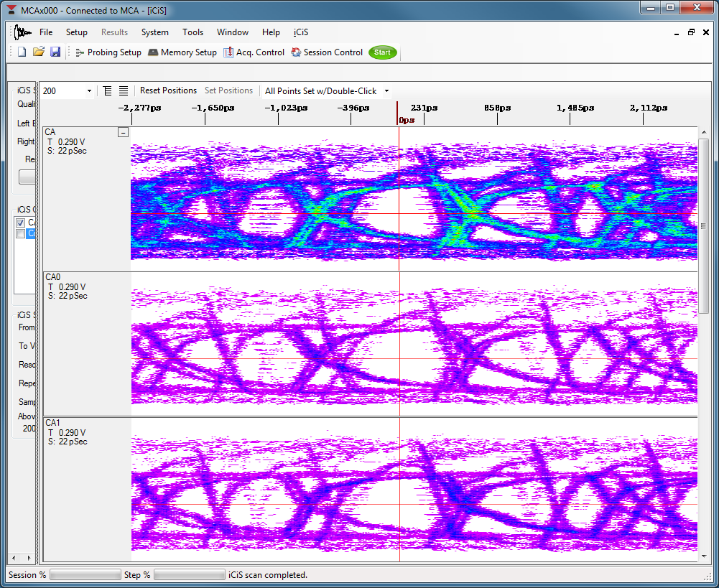Image resolution: width=719 pixels, height=588 pixels.
Task: Click the waveform application icon in menu bar
Action: (x=22, y=32)
